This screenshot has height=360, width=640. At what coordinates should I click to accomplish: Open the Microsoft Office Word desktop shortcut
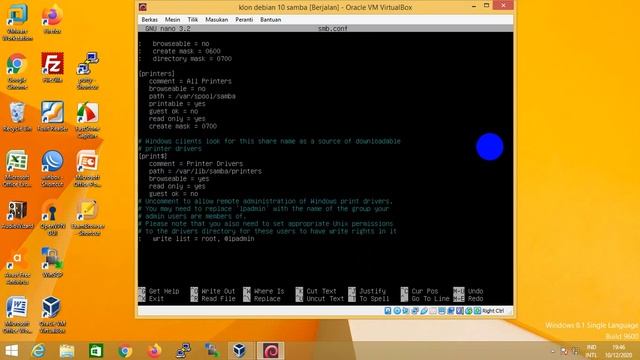point(17,315)
